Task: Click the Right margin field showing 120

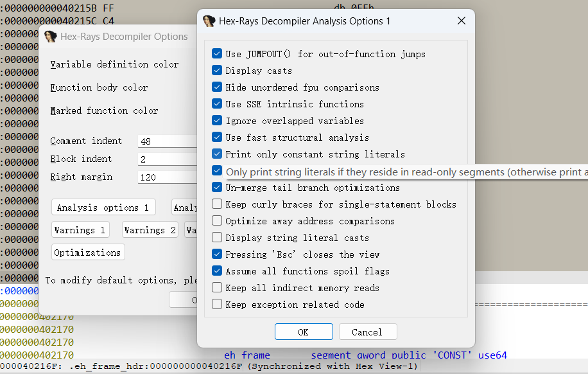Action: [x=168, y=177]
